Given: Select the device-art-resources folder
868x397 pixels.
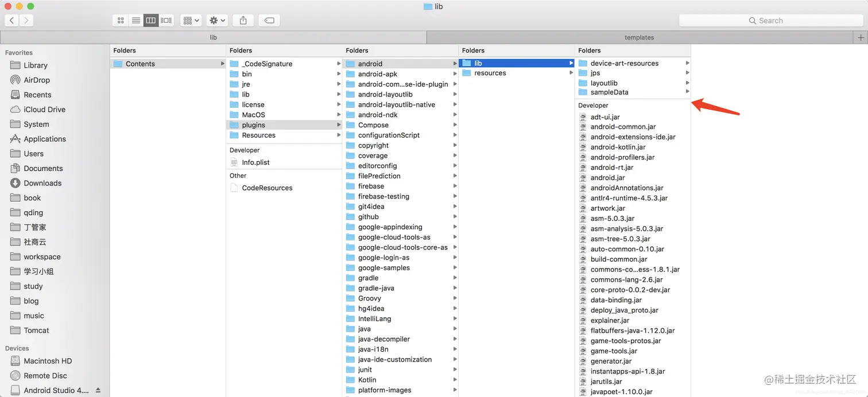Looking at the screenshot, I should point(633,63).
